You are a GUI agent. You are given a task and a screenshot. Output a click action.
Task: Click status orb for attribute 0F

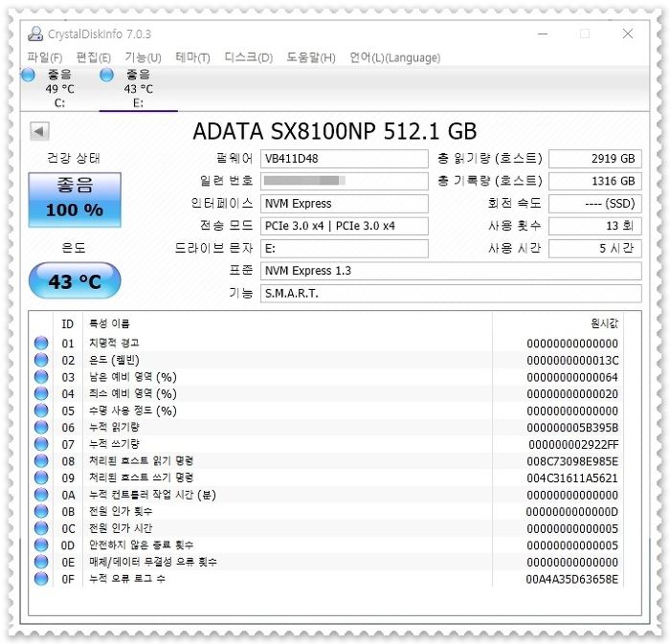(x=41, y=579)
